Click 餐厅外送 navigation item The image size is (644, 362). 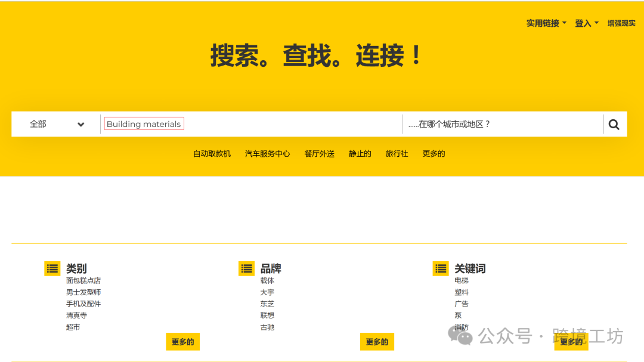[x=319, y=153]
